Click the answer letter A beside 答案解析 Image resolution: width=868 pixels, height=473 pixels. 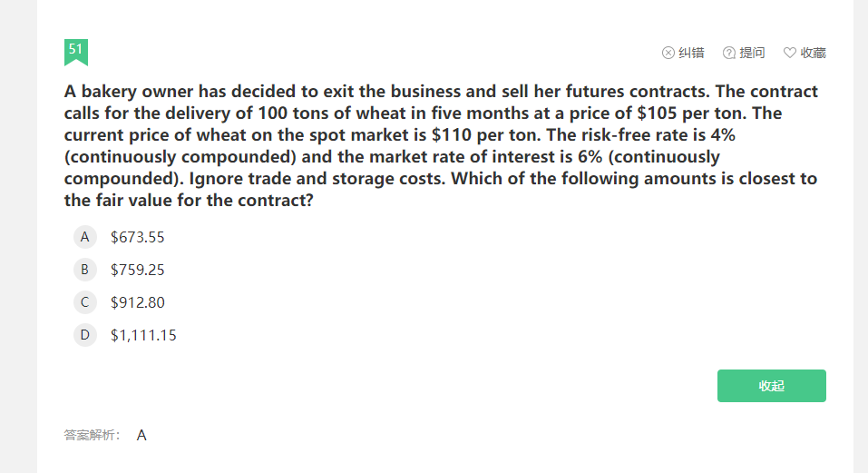(141, 436)
